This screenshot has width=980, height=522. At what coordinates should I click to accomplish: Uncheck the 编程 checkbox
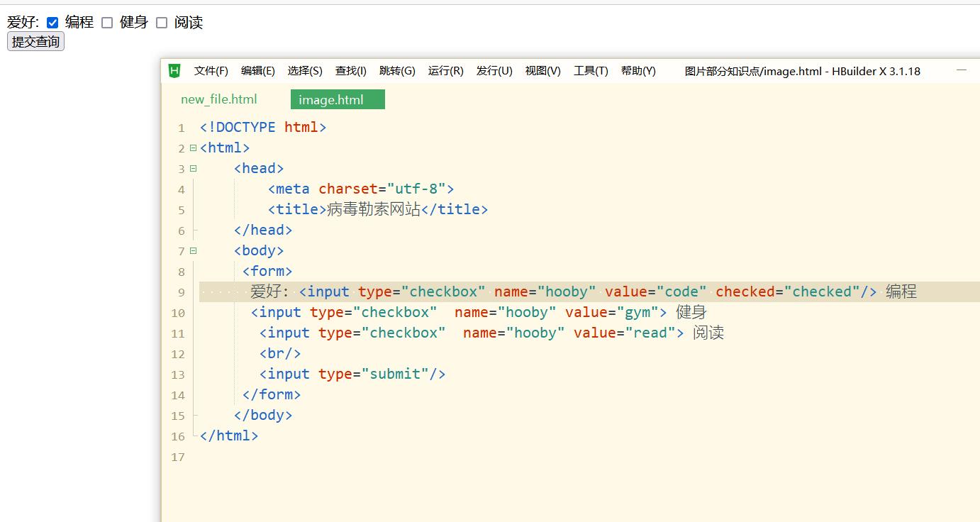tap(52, 23)
